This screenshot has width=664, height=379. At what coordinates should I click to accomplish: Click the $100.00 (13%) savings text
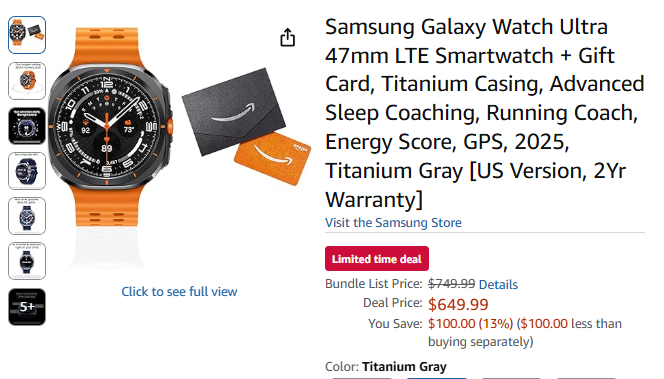(470, 324)
